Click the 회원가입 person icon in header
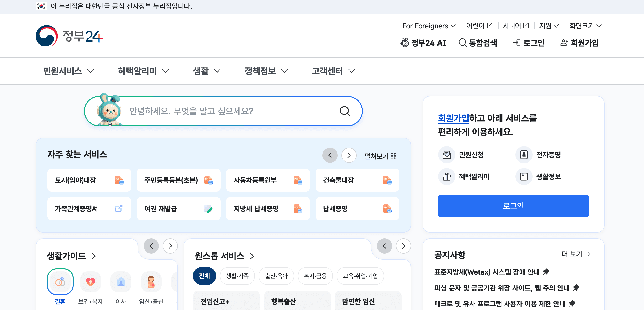Screen dimensions: 644x310 (x=564, y=43)
